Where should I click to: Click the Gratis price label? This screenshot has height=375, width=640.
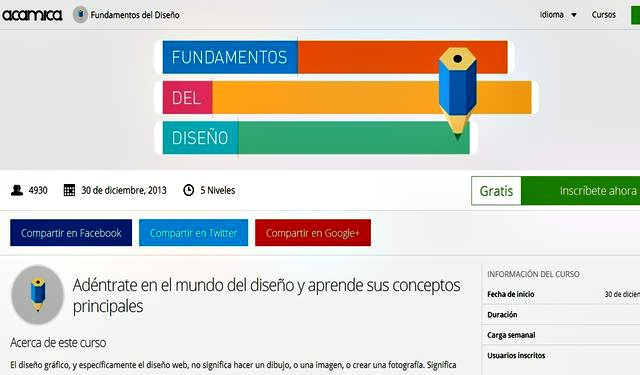point(496,191)
